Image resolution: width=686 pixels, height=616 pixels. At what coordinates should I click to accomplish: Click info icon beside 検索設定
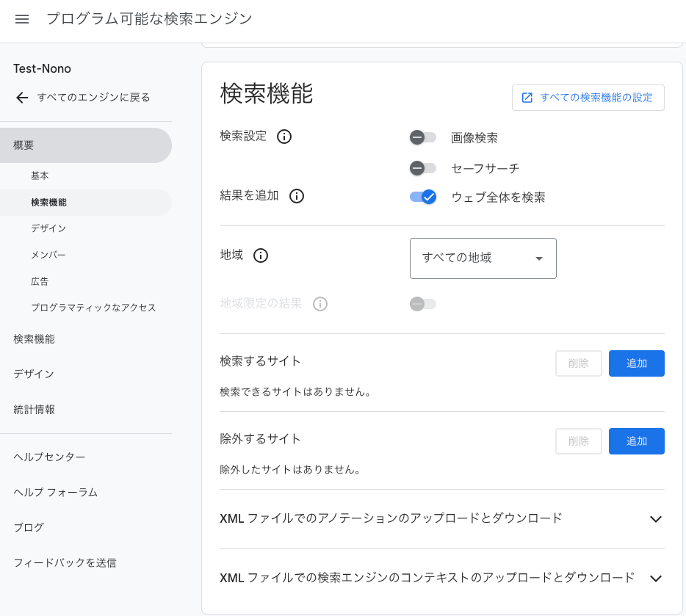tap(284, 137)
